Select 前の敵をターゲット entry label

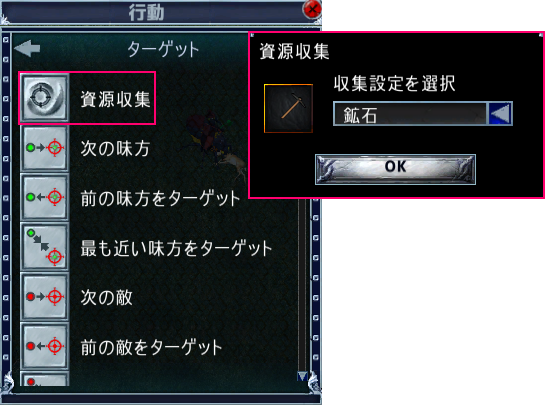pyautogui.click(x=151, y=347)
